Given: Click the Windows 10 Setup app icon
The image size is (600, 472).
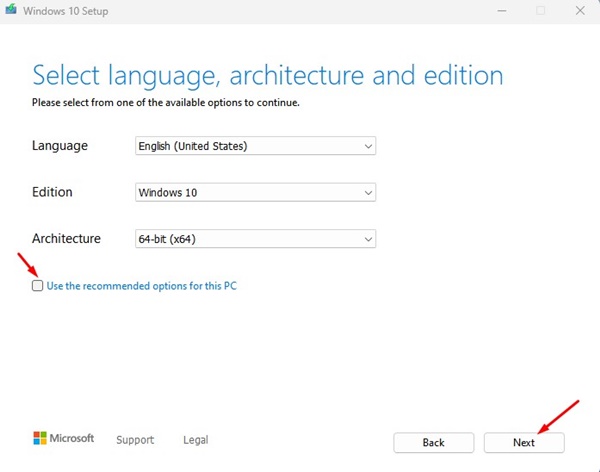Looking at the screenshot, I should (x=11, y=9).
